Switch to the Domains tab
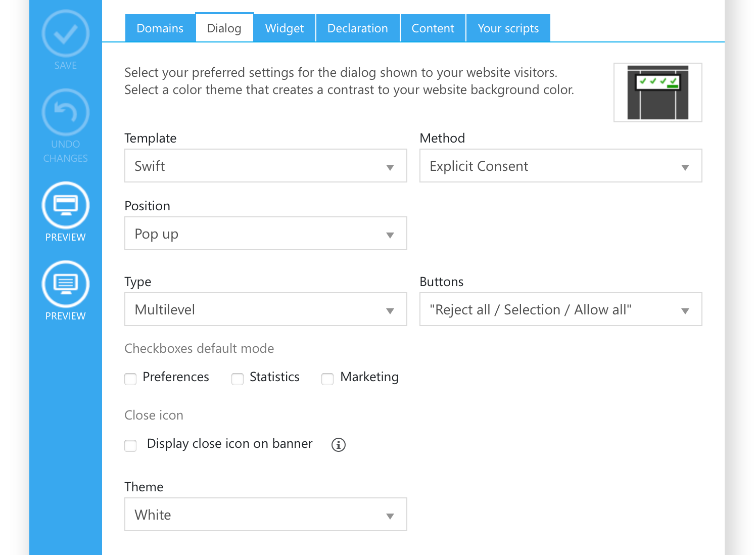This screenshot has width=756, height=555. (x=160, y=28)
